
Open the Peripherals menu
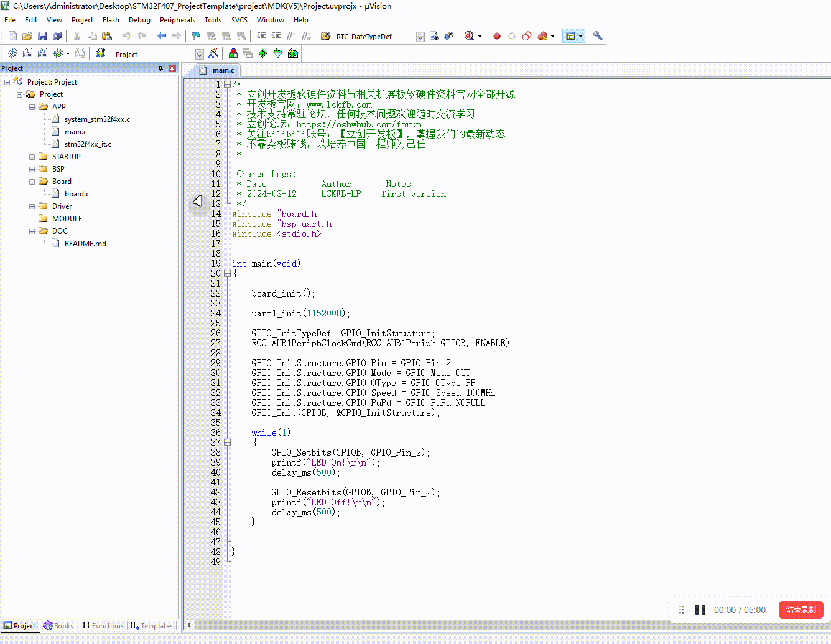177,20
